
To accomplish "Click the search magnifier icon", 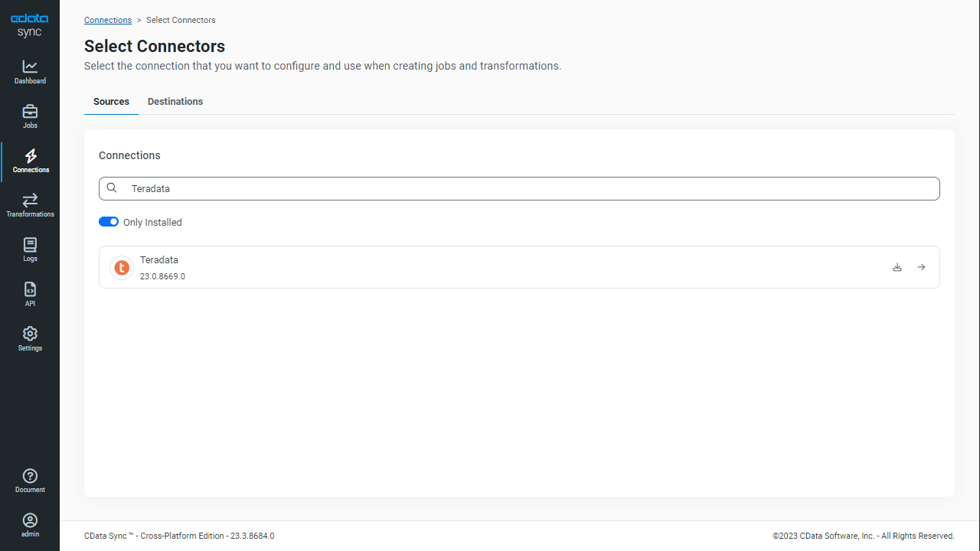I will click(112, 188).
